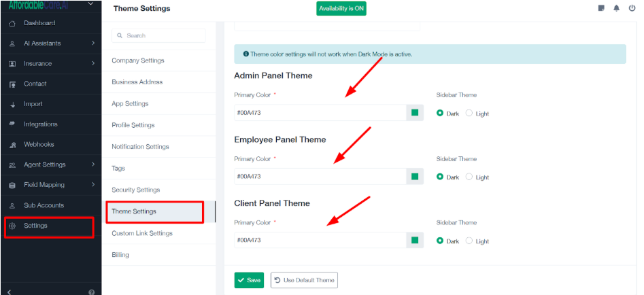
Task: Expand the Field Mapping submenu
Action: 93,185
